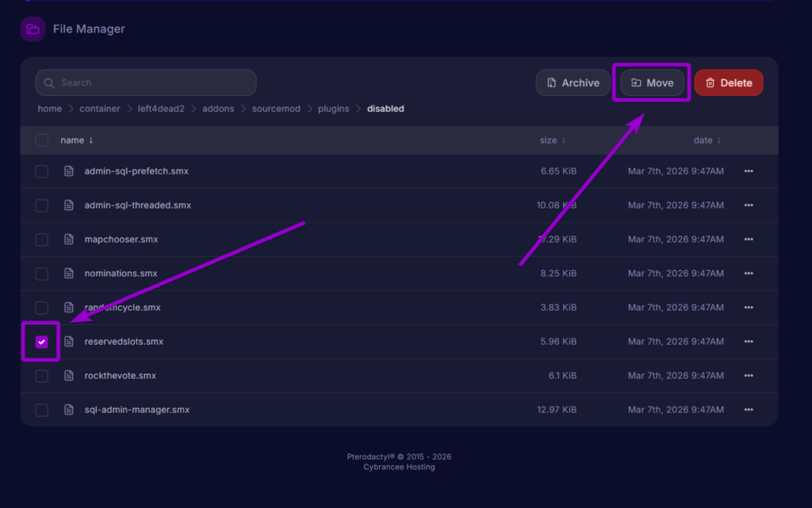Click the file icon beside admin-sql-prefetch.smx

pos(68,170)
